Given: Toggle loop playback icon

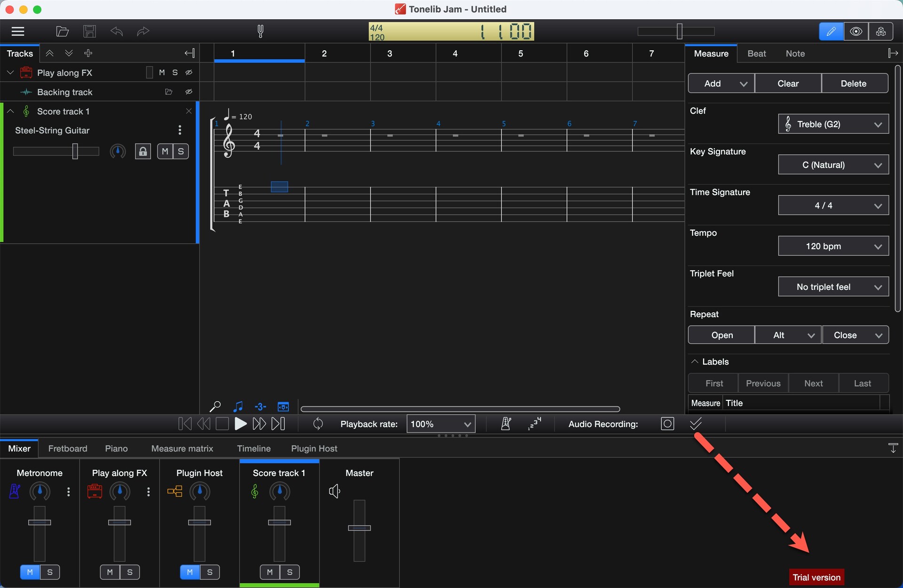Looking at the screenshot, I should point(318,424).
